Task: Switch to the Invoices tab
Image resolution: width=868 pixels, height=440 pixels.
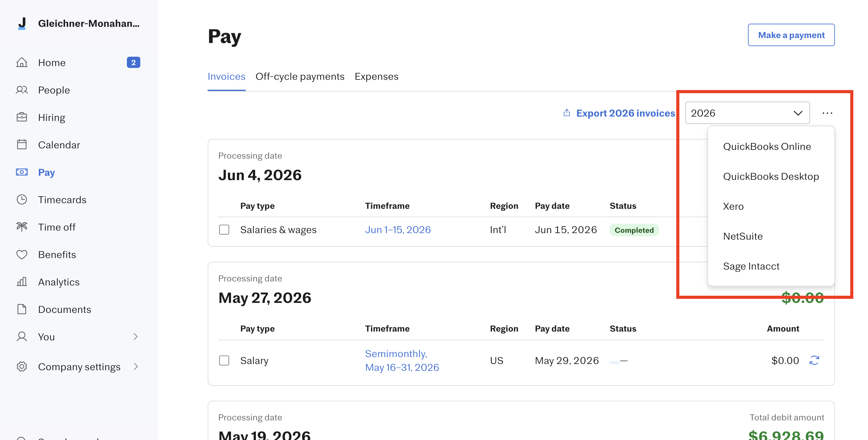Action: click(x=226, y=76)
